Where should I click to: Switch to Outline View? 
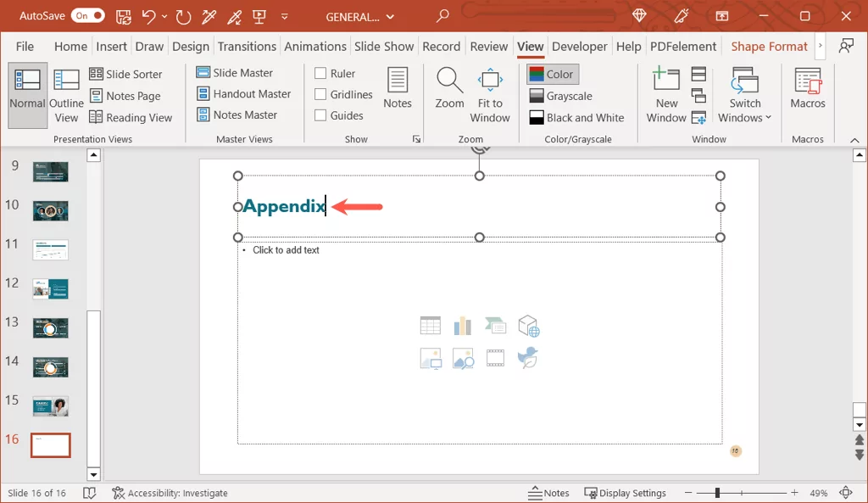[x=66, y=96]
